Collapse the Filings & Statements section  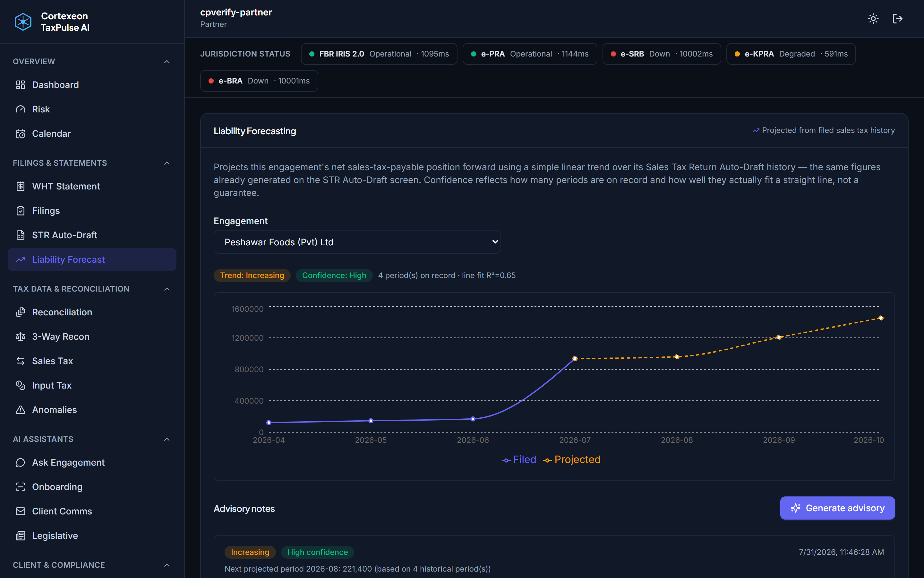pos(167,163)
